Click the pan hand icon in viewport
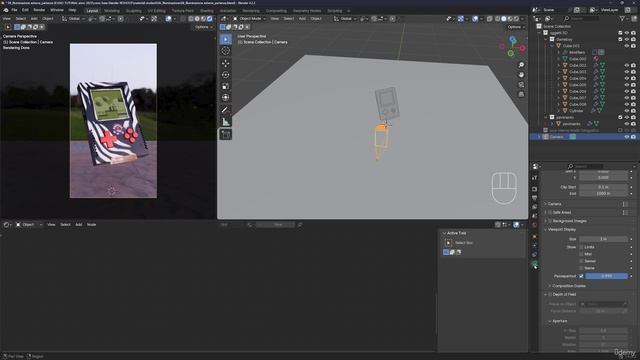This screenshot has height=360, width=640. pyautogui.click(x=521, y=75)
